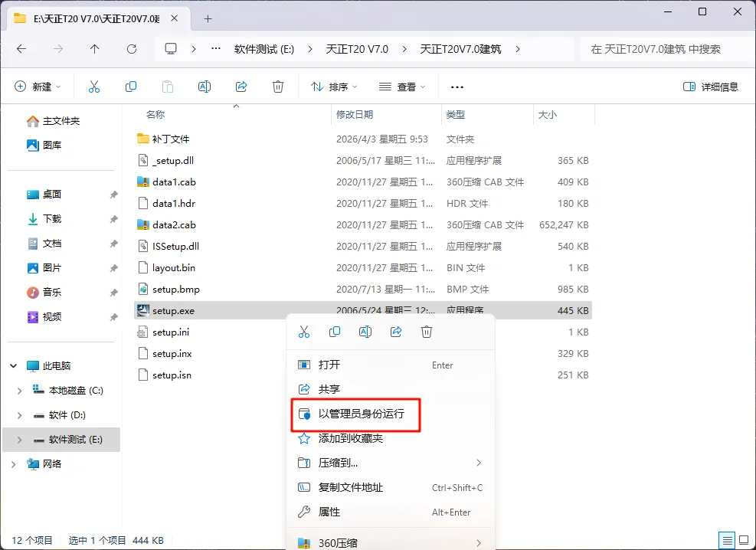756x550 pixels.
Task: Copy setup.exe using the context menu icon
Action: point(335,332)
